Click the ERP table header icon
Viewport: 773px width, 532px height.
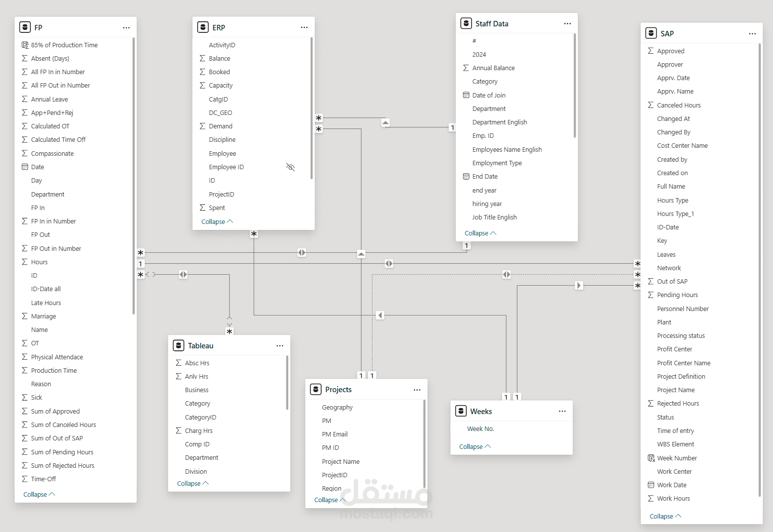pyautogui.click(x=203, y=27)
